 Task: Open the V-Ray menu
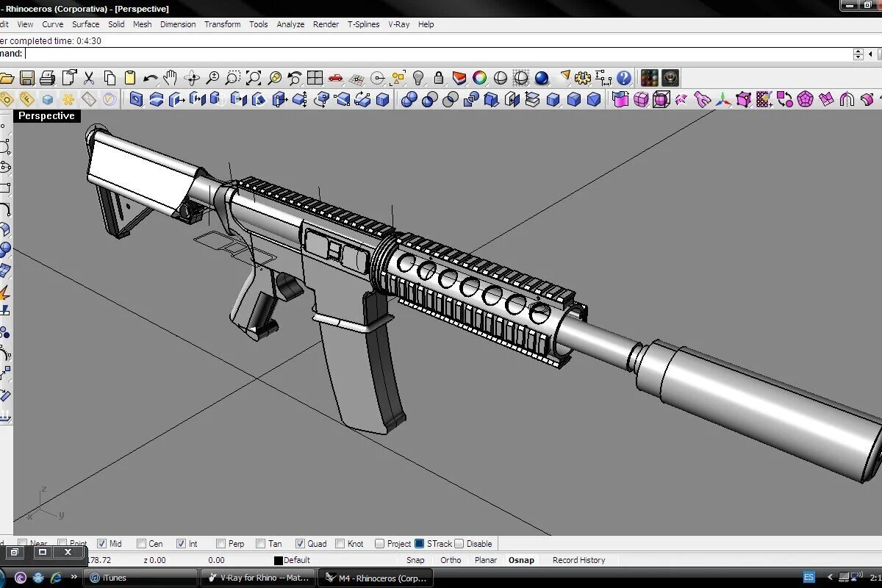(x=398, y=24)
